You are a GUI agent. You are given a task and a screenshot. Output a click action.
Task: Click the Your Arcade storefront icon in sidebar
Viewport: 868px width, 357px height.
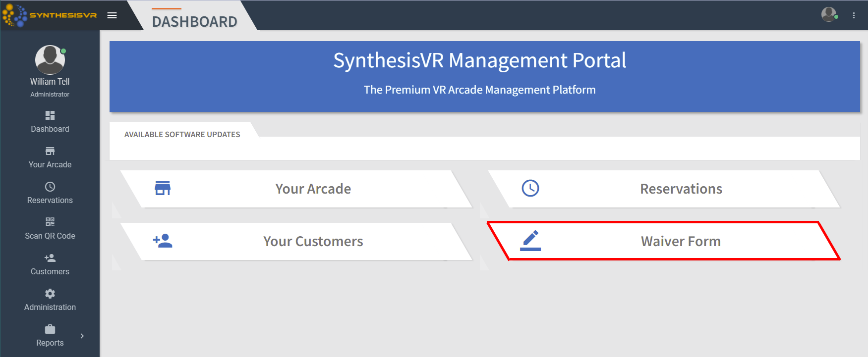tap(50, 151)
